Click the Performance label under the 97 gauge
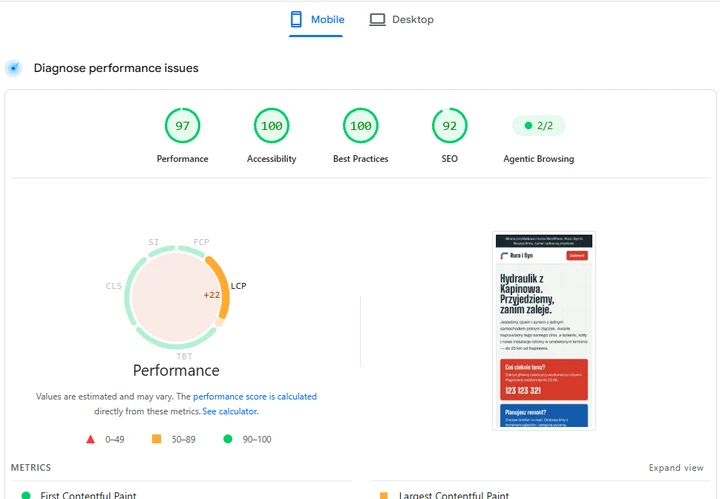This screenshot has width=720, height=499. tap(182, 159)
